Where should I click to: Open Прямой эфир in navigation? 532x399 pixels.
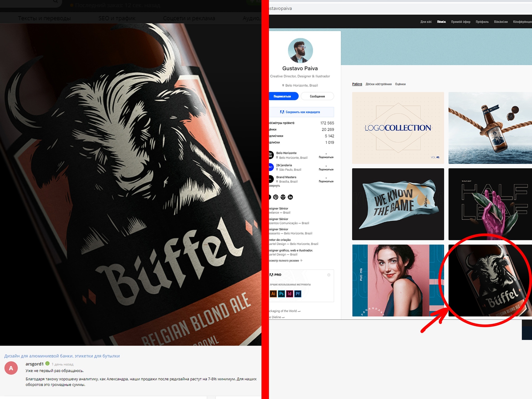(x=460, y=22)
